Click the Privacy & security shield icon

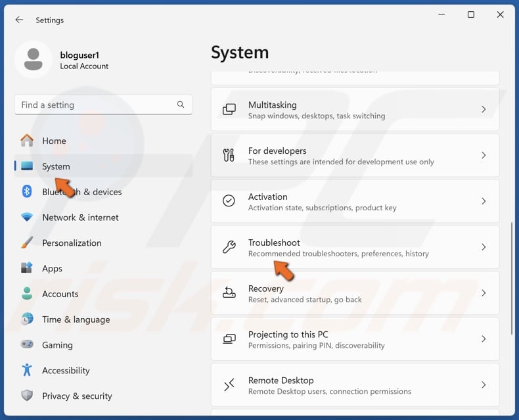click(27, 396)
